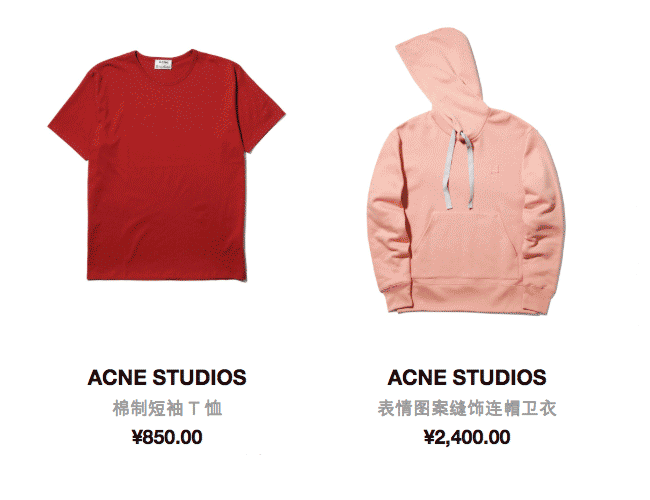Screen dimensions: 650x500
Task: Open the red T-shirt product image
Action: click(167, 165)
